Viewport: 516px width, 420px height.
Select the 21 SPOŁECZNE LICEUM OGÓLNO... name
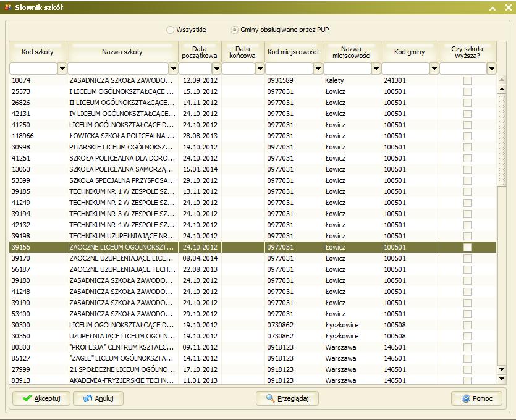(122, 370)
